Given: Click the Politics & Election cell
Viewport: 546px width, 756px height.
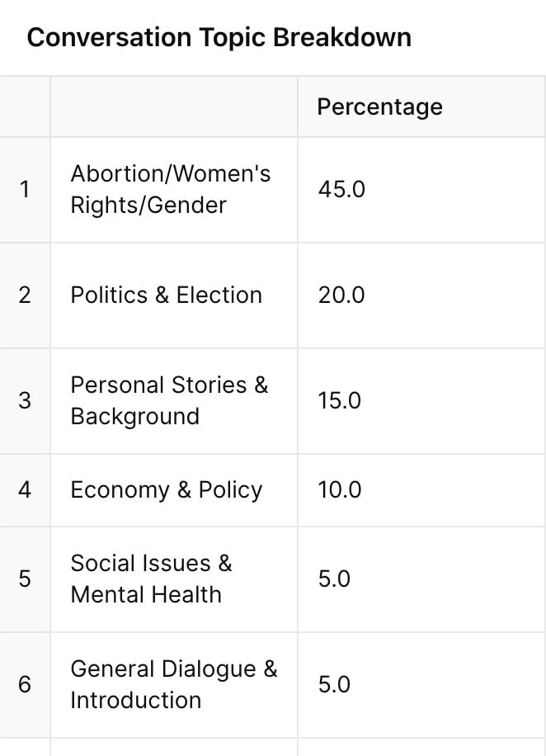Looking at the screenshot, I should pyautogui.click(x=166, y=295).
